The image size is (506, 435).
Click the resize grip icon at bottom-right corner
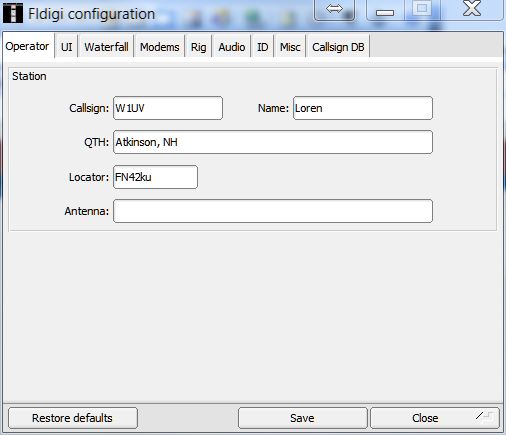(486, 417)
